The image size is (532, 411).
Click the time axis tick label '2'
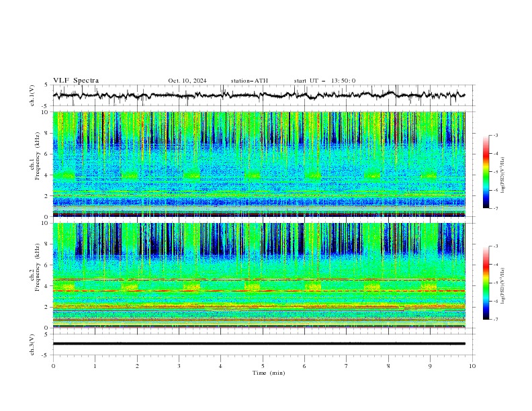tap(137, 366)
